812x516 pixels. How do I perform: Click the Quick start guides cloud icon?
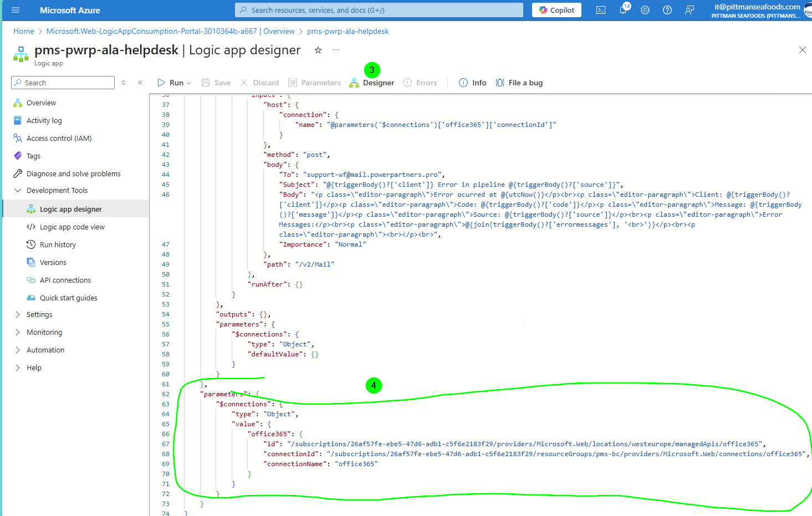pyautogui.click(x=31, y=298)
